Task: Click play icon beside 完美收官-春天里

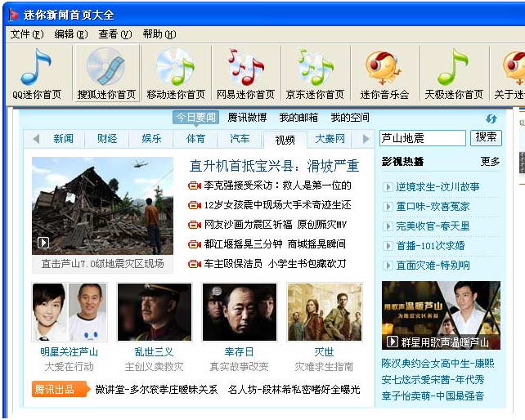Action: coord(388,226)
